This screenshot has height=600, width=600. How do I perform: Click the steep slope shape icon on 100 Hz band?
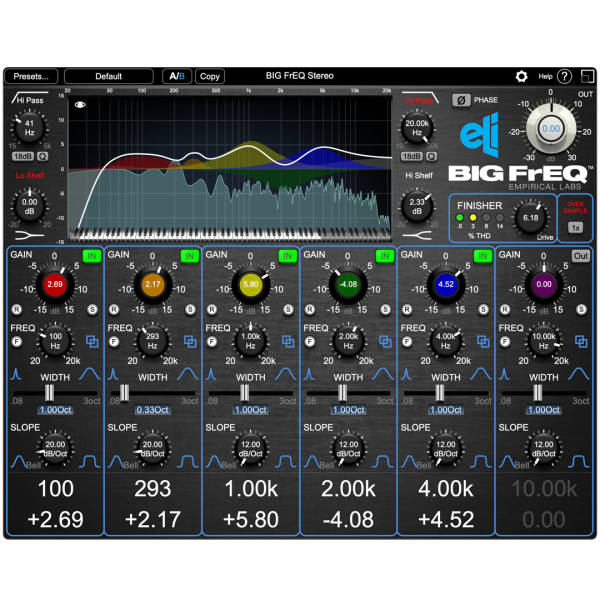tap(90, 461)
